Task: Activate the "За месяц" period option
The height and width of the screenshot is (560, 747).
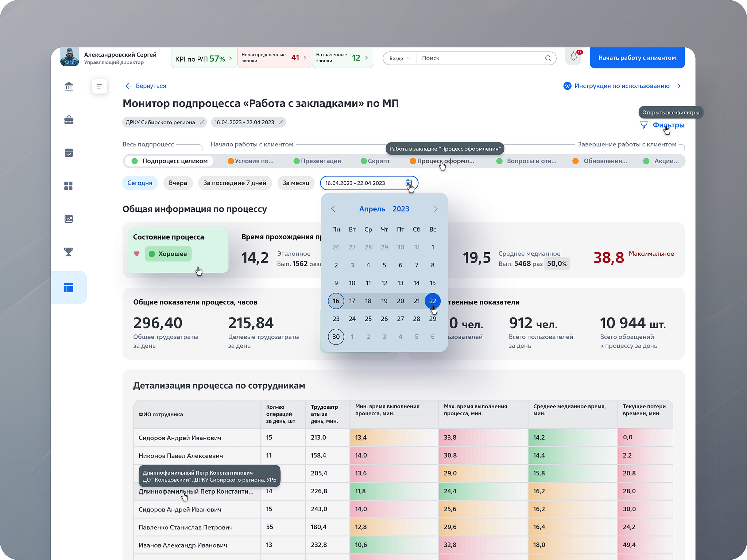Action: (x=296, y=183)
